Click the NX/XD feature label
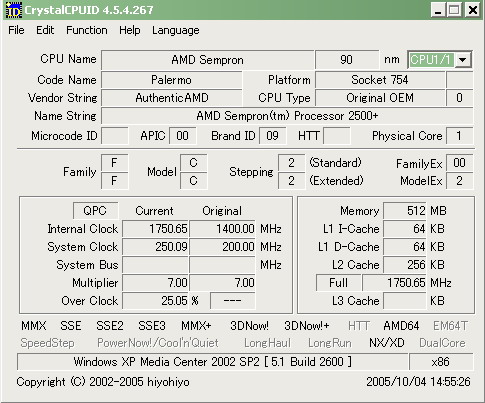 (x=387, y=343)
